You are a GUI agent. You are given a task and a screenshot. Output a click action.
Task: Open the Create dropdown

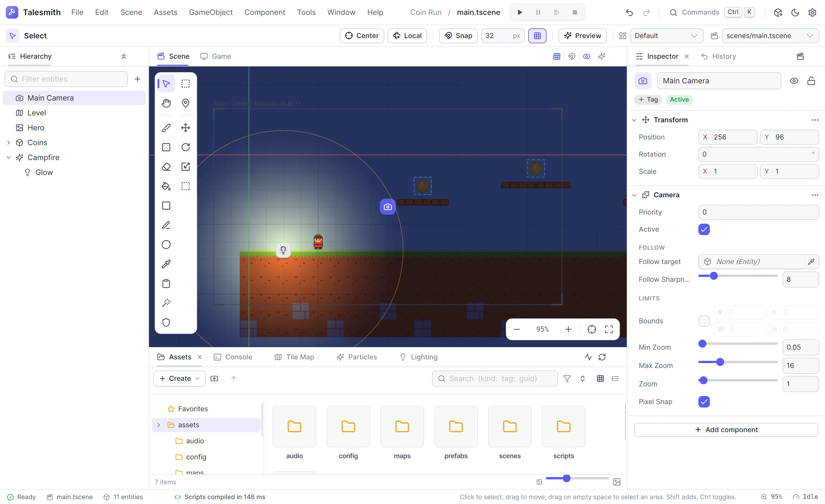coord(179,379)
